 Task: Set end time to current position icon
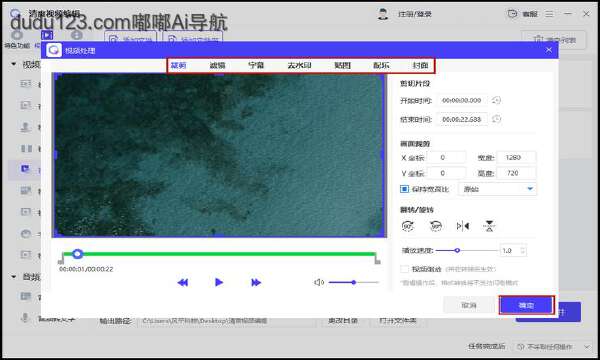tap(496, 119)
